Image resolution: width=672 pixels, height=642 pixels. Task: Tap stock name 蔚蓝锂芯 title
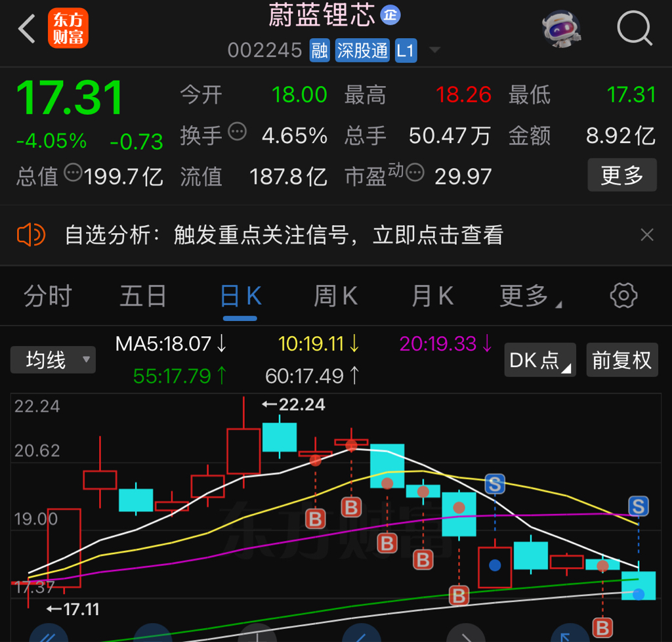322,15
